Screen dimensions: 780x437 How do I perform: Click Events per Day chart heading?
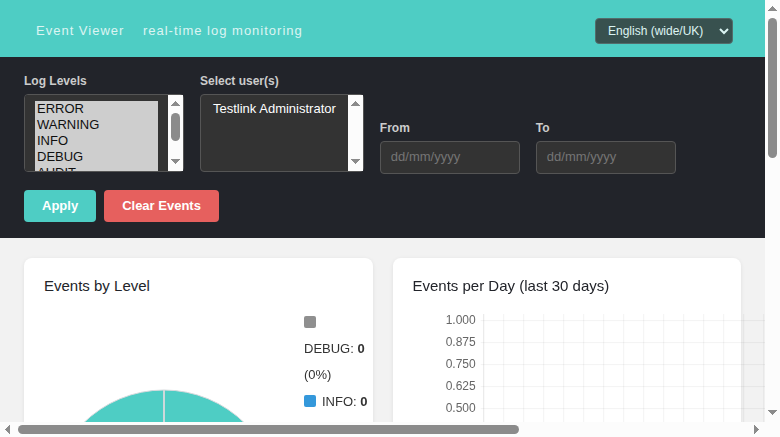click(511, 286)
